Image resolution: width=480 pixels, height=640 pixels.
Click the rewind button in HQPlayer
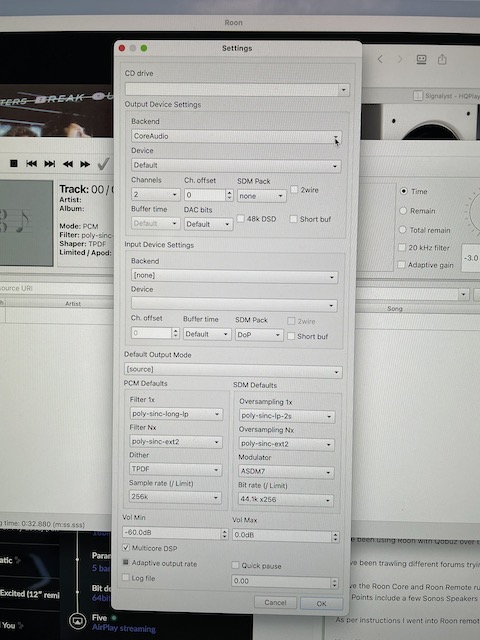(x=68, y=164)
